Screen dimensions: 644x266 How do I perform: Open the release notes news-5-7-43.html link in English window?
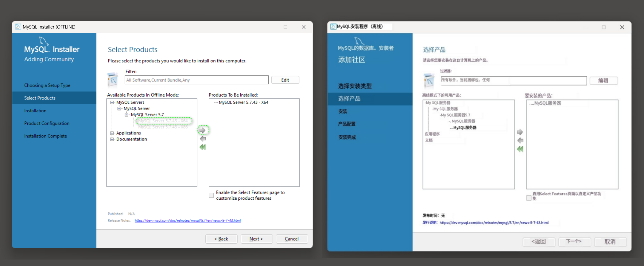point(188,220)
